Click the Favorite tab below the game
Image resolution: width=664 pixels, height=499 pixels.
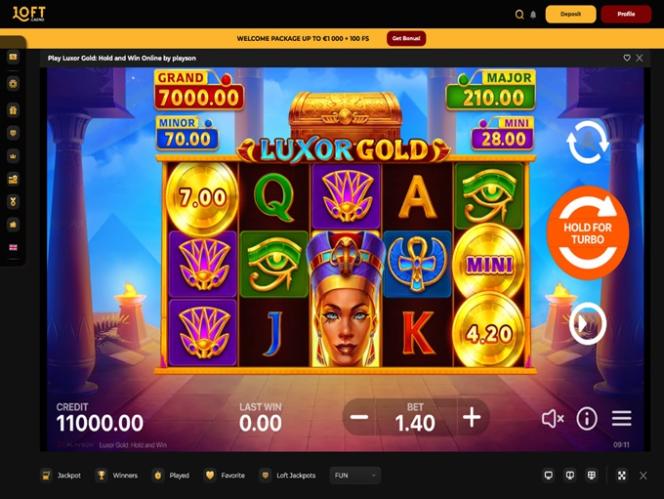(x=225, y=475)
